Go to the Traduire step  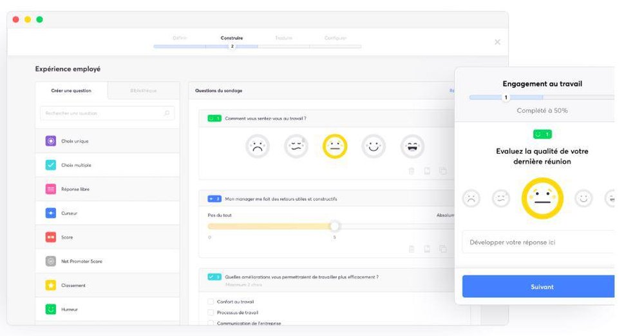(283, 38)
